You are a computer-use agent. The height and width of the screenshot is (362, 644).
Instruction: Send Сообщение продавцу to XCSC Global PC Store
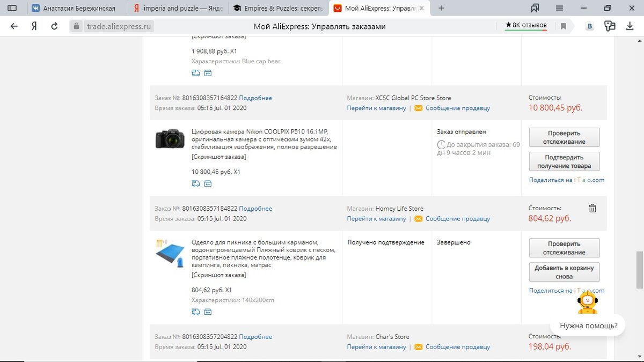pos(458,108)
